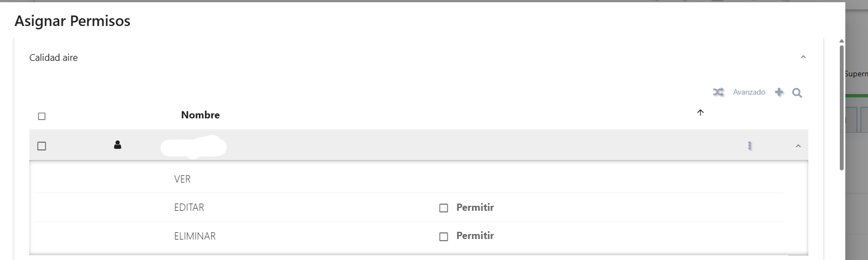Click the ELIMINAR permission label
The height and width of the screenshot is (260, 868).
(195, 236)
